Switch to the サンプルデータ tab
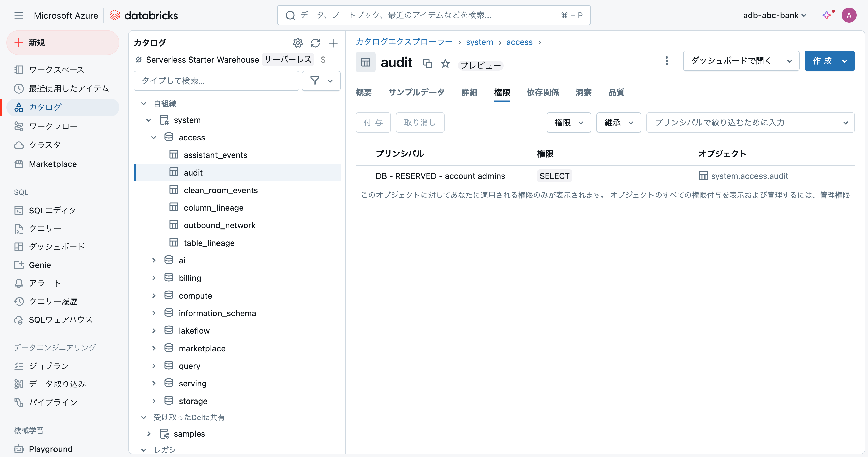868x457 pixels. 416,92
